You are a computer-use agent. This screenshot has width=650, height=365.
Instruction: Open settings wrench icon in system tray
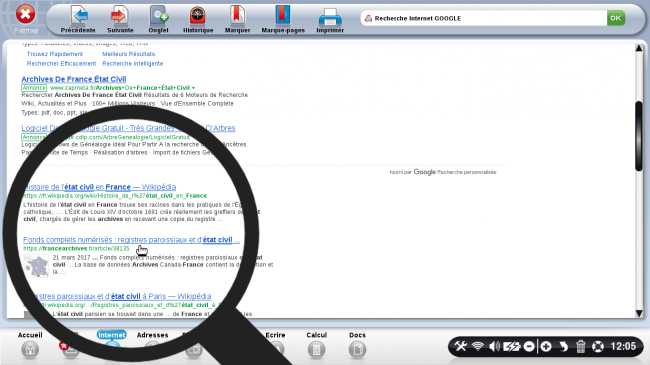[x=461, y=346]
